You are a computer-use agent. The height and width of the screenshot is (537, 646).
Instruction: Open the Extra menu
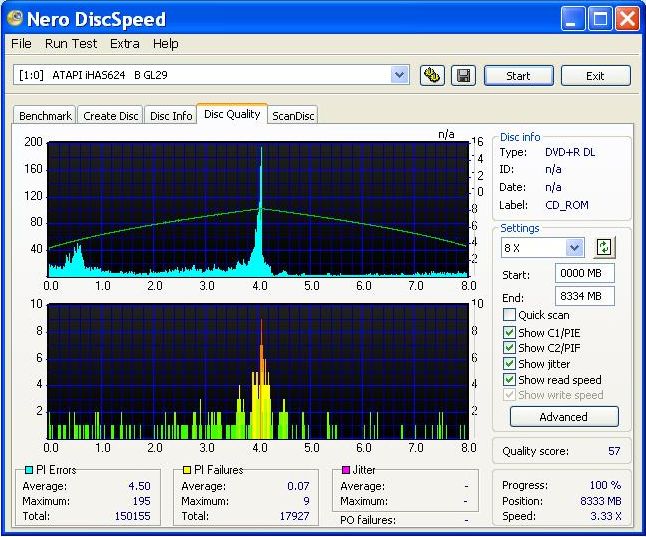pos(125,44)
